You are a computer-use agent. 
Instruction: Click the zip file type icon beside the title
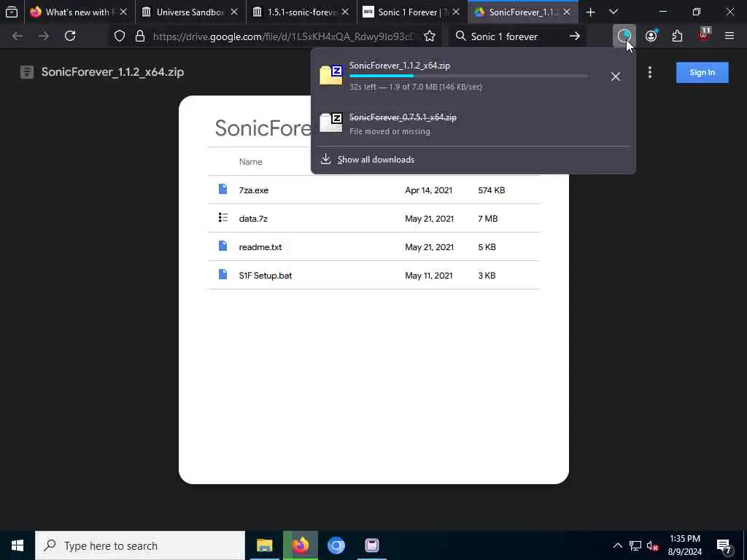point(27,72)
